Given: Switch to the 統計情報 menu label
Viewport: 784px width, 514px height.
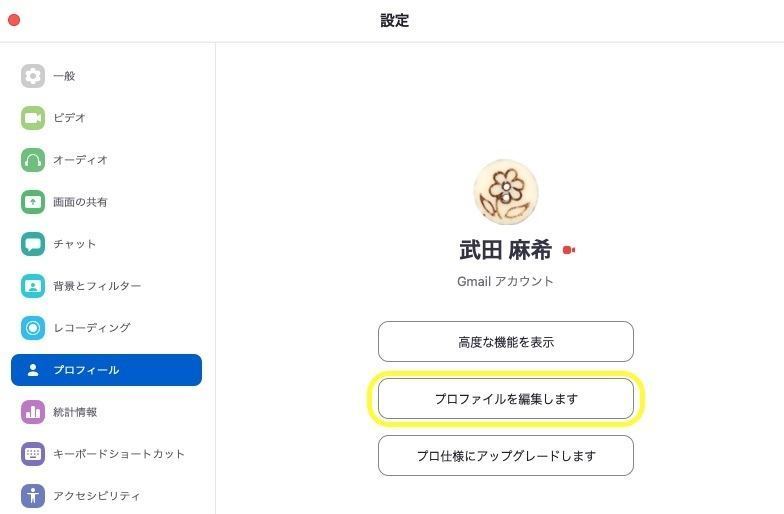Looking at the screenshot, I should [x=75, y=412].
